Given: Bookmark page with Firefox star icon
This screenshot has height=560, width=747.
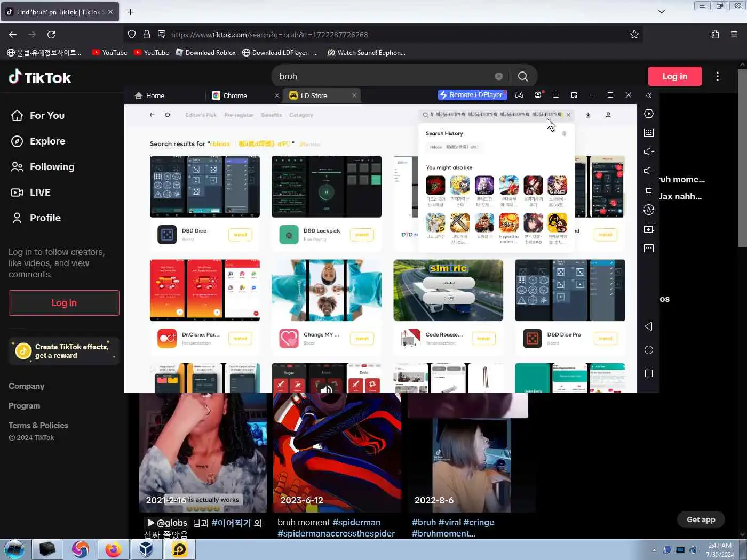Looking at the screenshot, I should (634, 34).
